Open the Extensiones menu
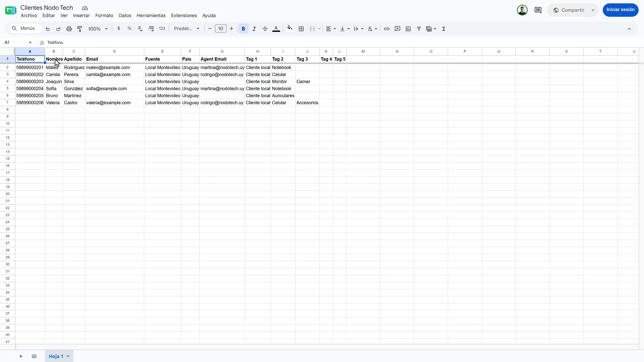The width and height of the screenshot is (644, 362). [x=184, y=15]
